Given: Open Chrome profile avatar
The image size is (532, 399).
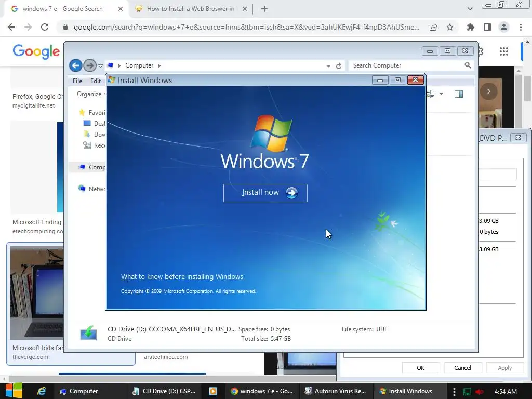Looking at the screenshot, I should (x=504, y=27).
